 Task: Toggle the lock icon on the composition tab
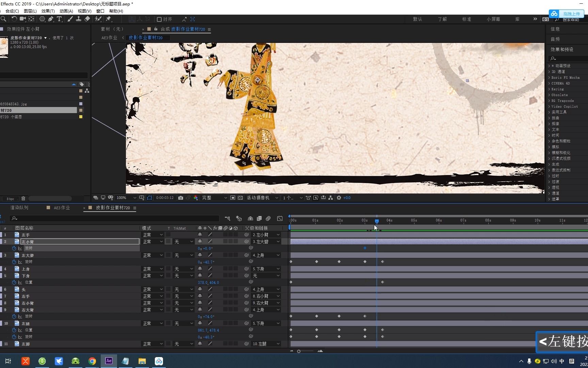click(x=156, y=29)
